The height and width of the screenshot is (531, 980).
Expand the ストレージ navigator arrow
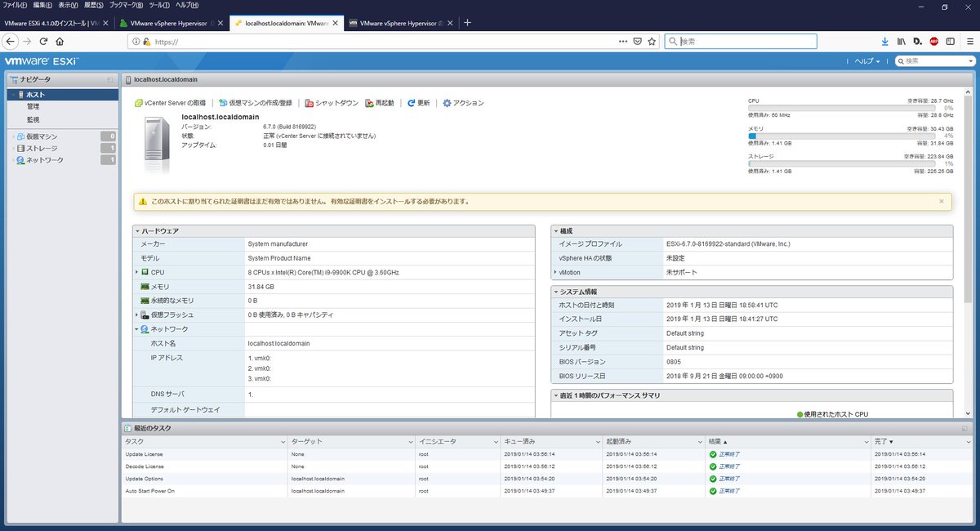(12, 149)
